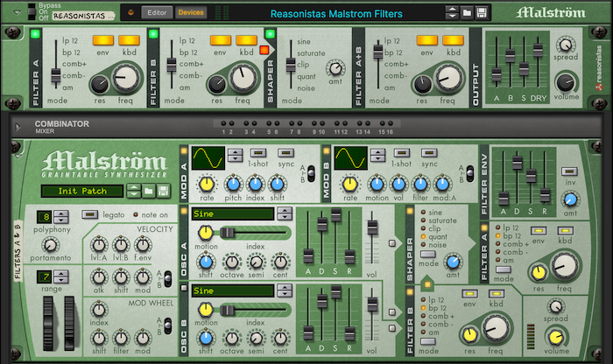Click Osc A octave knob
Viewport: 613px width, 364px height.
pos(232,262)
